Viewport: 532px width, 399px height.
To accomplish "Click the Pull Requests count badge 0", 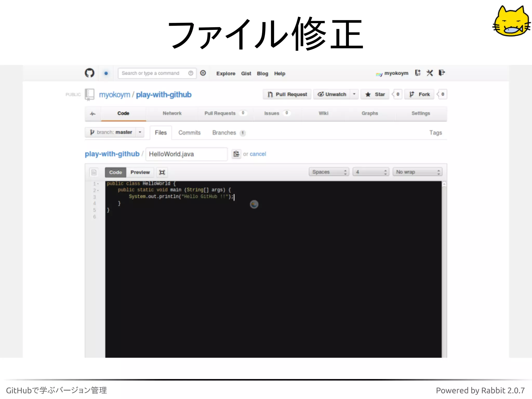I will tap(243, 113).
